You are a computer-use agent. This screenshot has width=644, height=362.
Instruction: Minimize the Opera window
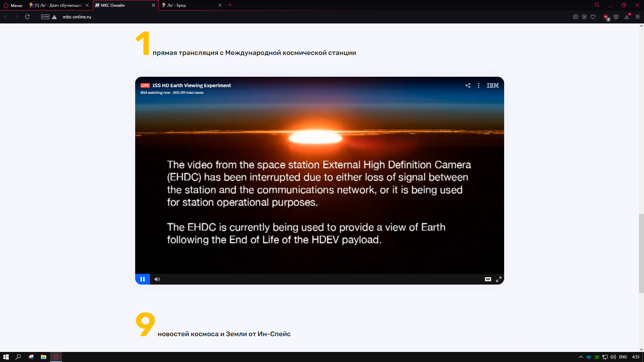click(610, 5)
